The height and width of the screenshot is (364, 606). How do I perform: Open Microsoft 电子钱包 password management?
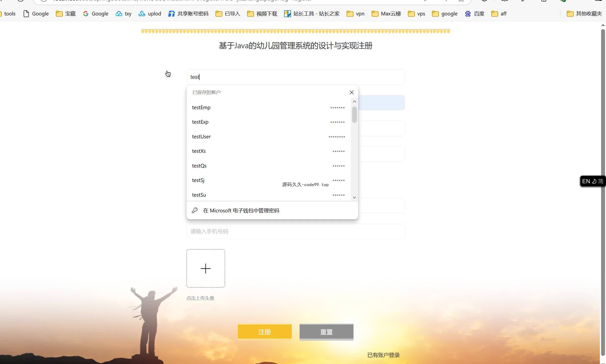coord(272,210)
